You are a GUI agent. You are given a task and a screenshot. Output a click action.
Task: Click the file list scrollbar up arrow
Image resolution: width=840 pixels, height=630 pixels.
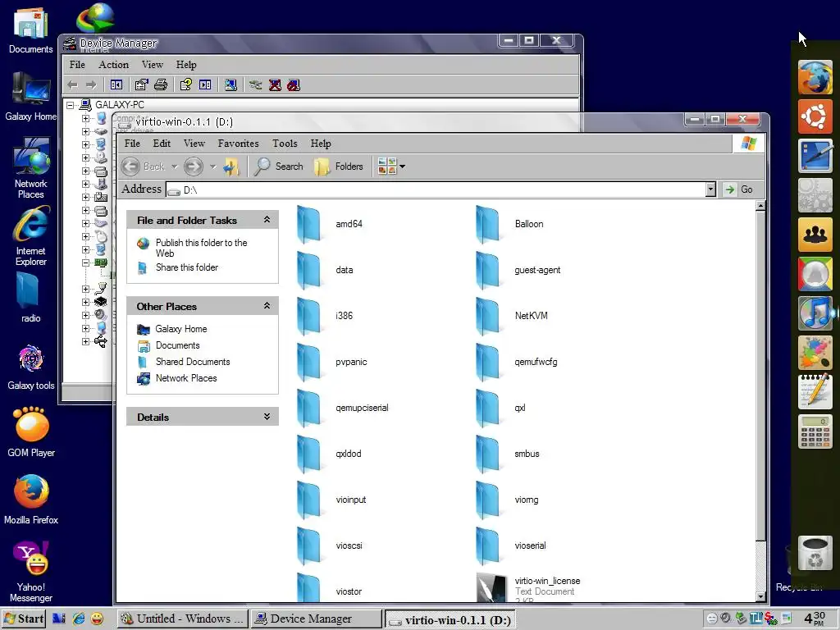[760, 206]
